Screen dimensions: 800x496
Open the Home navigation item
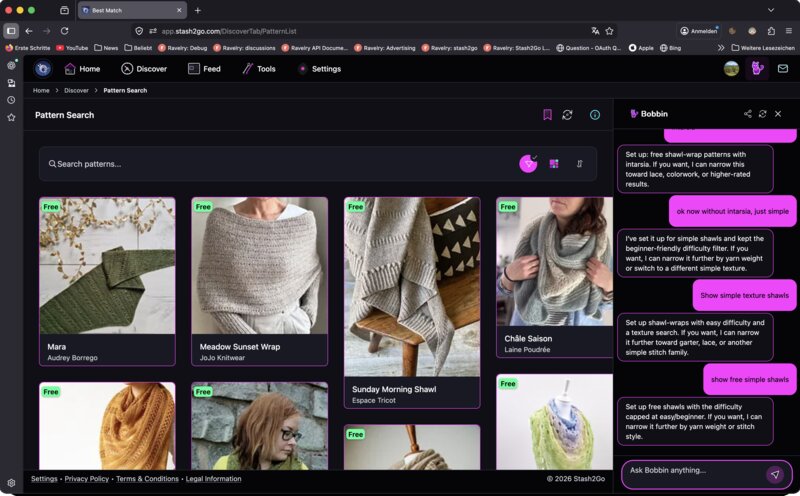[82, 68]
